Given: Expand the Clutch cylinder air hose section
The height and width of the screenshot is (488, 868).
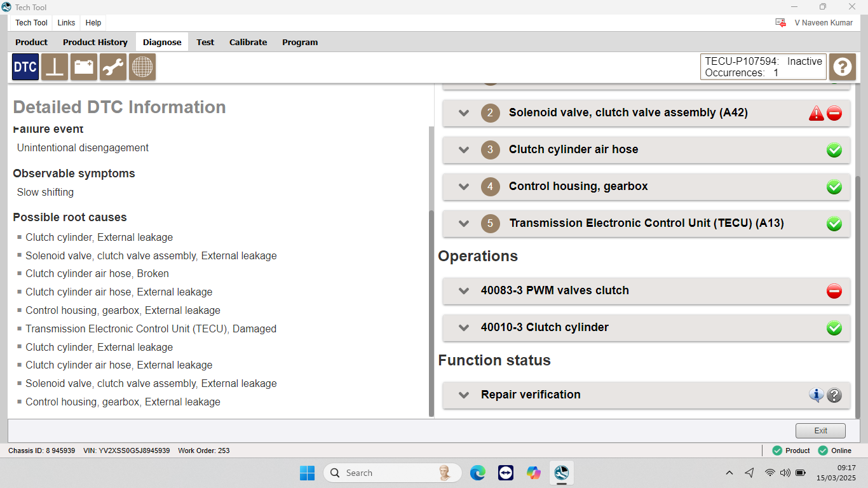Looking at the screenshot, I should [464, 150].
